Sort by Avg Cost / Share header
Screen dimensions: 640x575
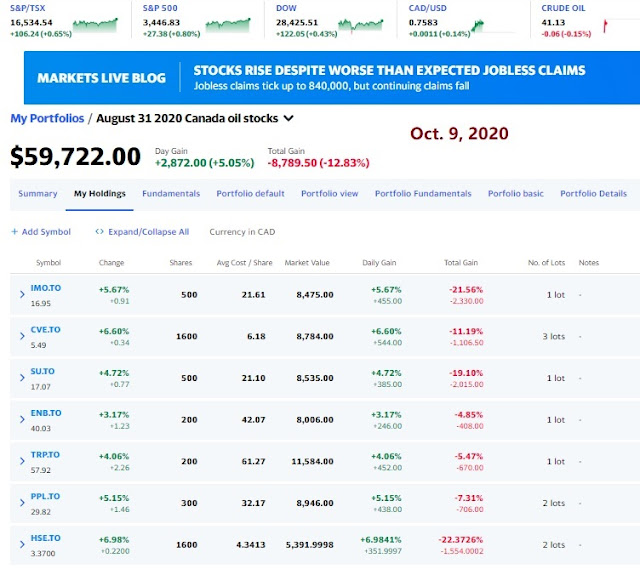pos(244,263)
